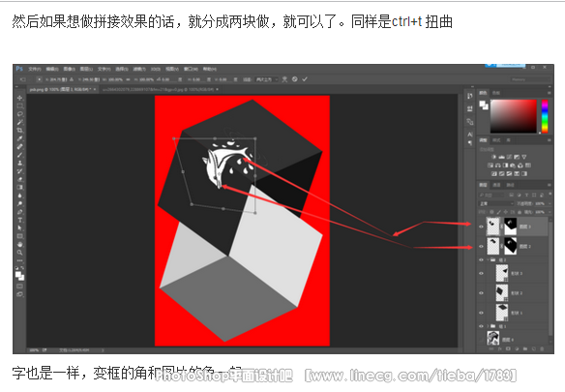Open the 图像 menu

click(70, 69)
